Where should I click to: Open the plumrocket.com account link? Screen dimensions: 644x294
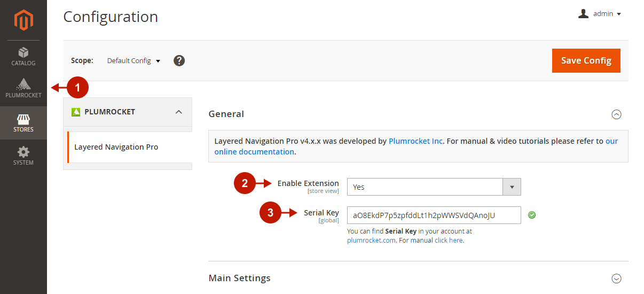371,241
